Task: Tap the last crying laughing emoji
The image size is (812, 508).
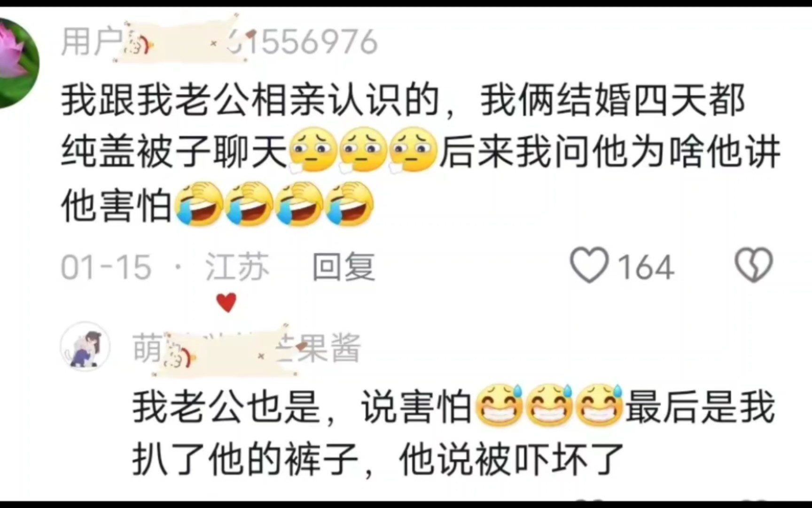Action: [350, 204]
